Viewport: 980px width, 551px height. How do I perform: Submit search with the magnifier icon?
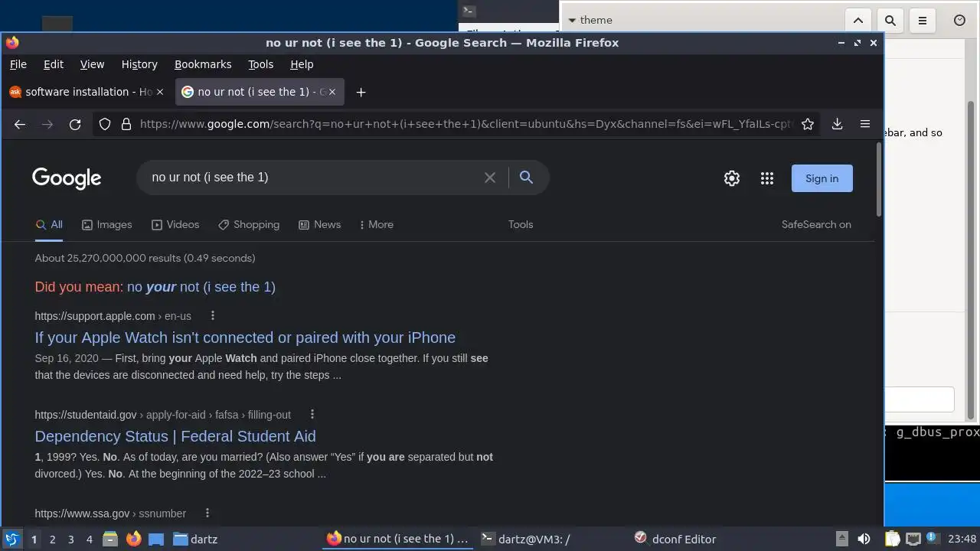click(x=526, y=178)
